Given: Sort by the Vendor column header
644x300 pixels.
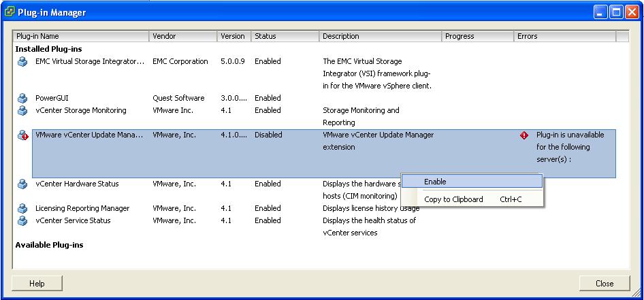Looking at the screenshot, I should click(x=183, y=36).
